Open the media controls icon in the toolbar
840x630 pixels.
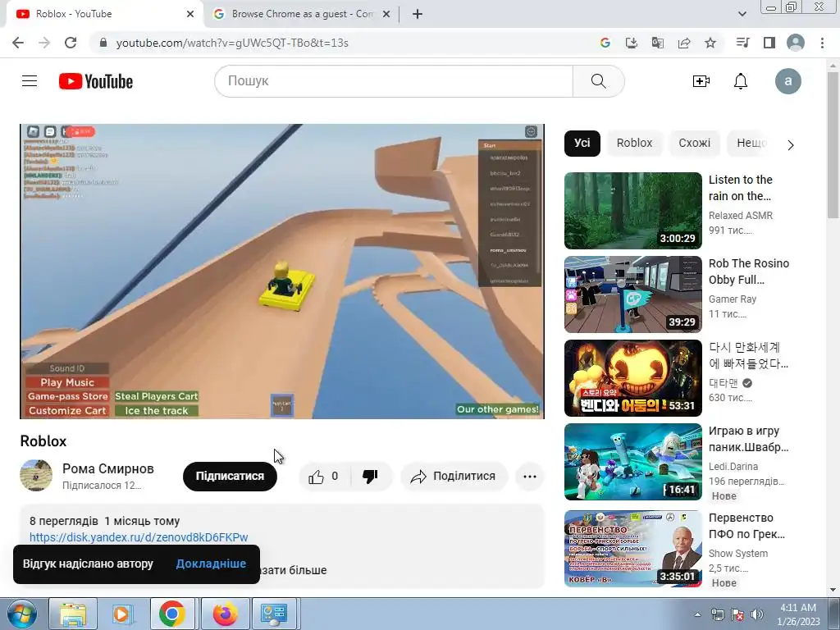742,43
